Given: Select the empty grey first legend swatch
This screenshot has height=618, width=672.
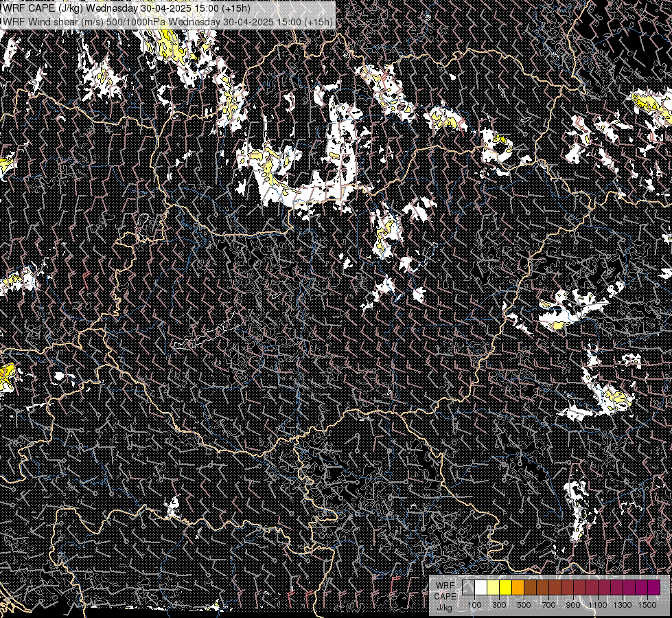Looking at the screenshot, I should 468,587.
